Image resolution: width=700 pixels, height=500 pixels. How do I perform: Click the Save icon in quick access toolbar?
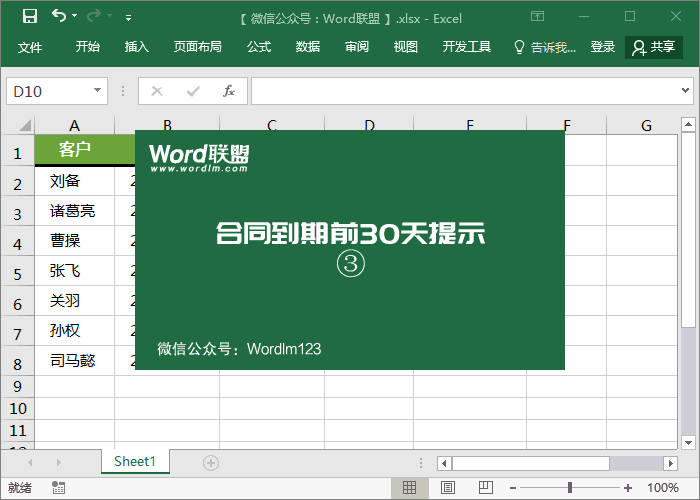(30, 17)
